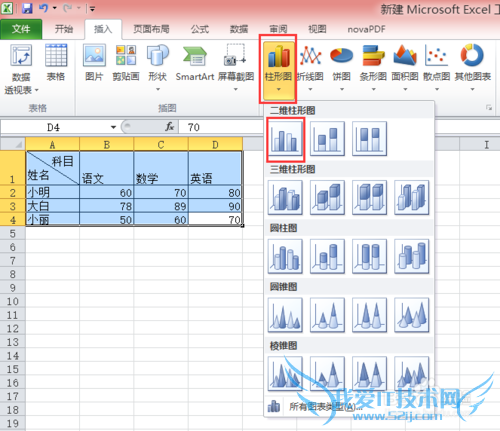Image resolution: width=500 pixels, height=431 pixels.
Task: Choose 100% stacked cone chart
Action: coord(369,315)
